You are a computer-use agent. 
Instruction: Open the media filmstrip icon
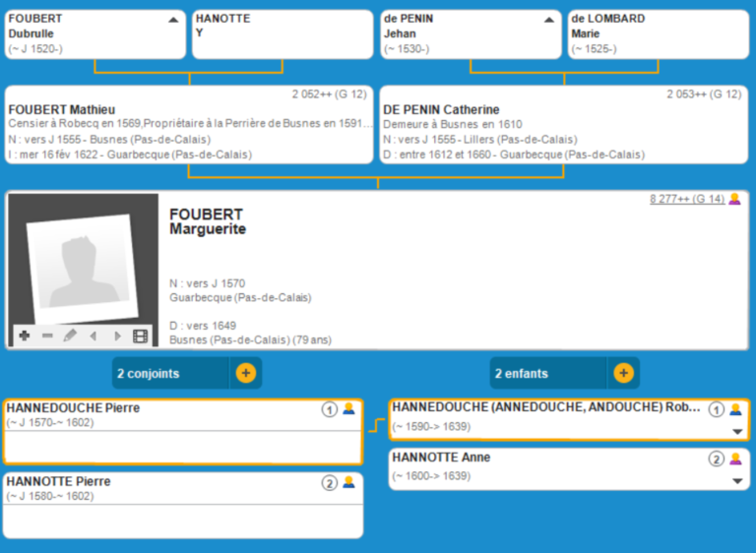141,337
